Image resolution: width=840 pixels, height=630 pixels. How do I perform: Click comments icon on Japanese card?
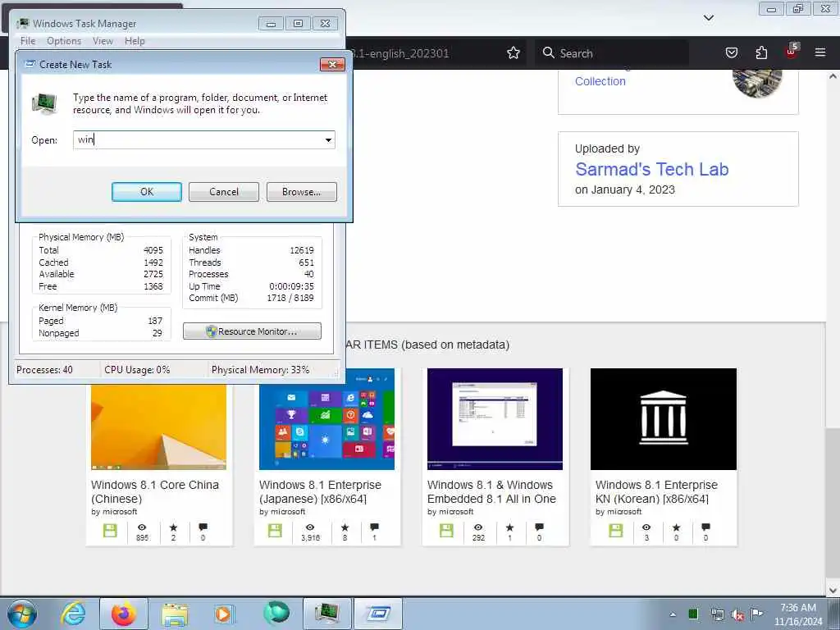(374, 527)
